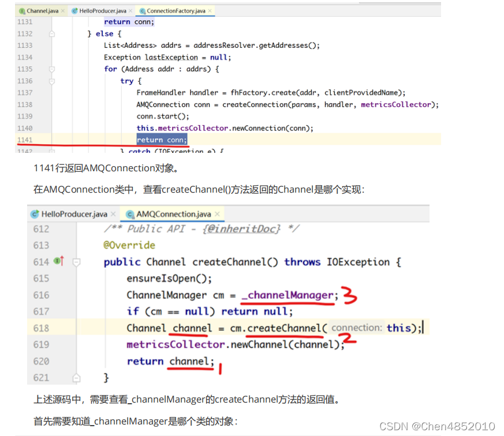Open HelloProducer.java tab beside AMQConnection.java
The image size is (504, 436).
point(74,214)
